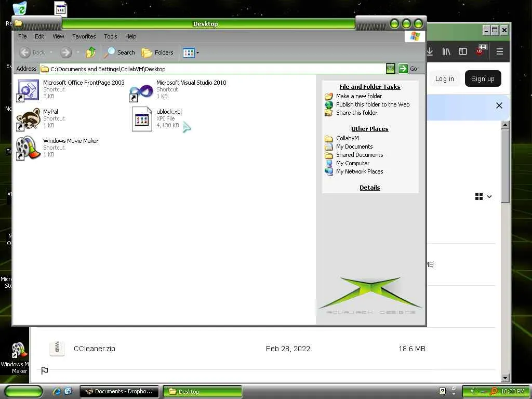Select Microsoft Visual Studio 2010 shortcut icon
The image size is (532, 399).
(x=141, y=92)
